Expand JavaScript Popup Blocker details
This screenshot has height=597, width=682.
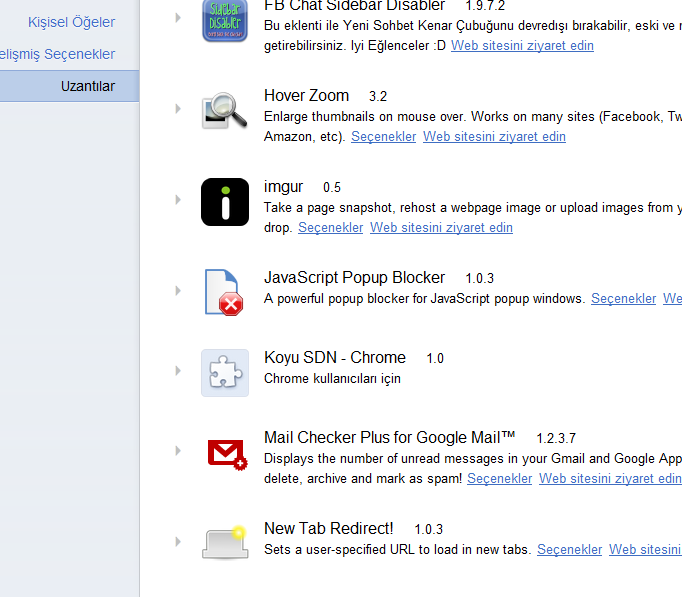pos(178,290)
